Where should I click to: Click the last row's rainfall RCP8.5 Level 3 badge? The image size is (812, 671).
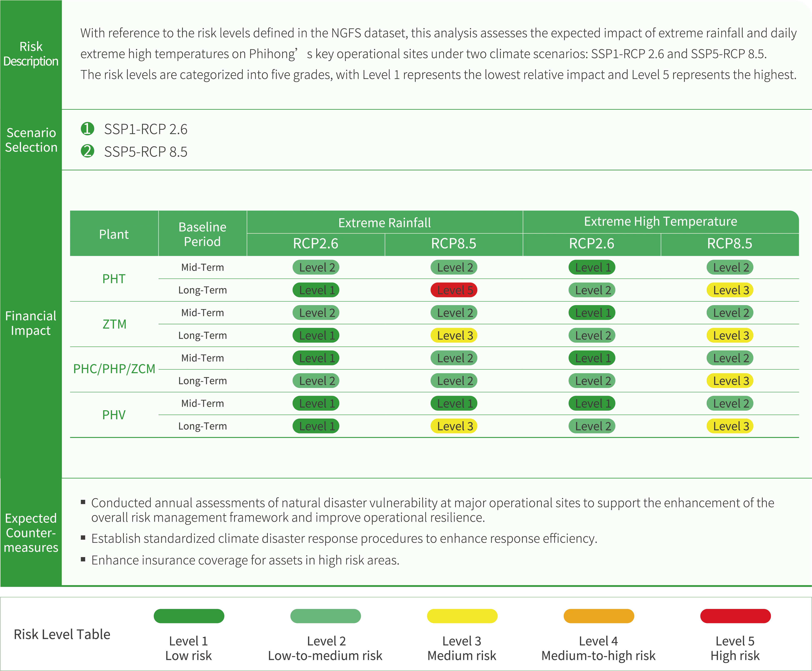(454, 426)
